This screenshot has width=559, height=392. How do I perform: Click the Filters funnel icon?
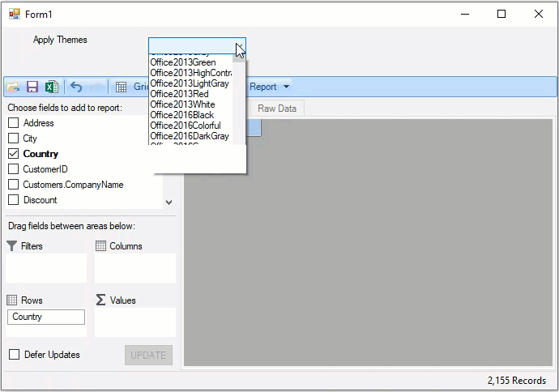[11, 246]
